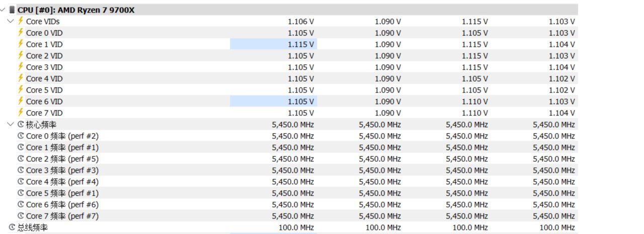Collapse the Core VIDs group chevron
644x234 pixels.
11,21
